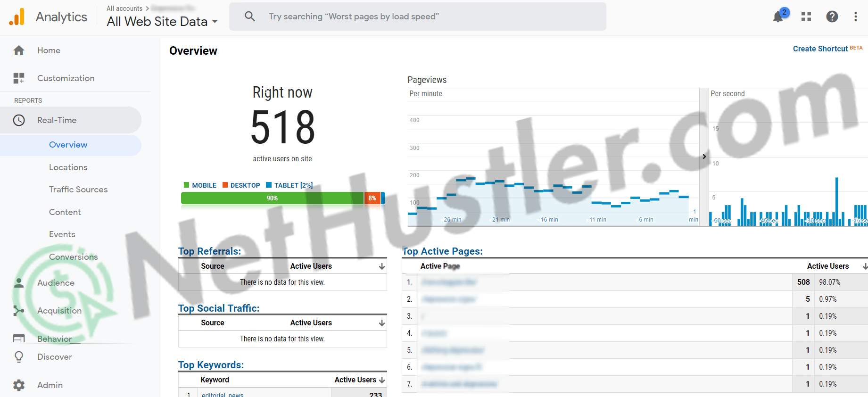Open the All Web Site Data view selector
The image size is (868, 397).
tap(162, 22)
